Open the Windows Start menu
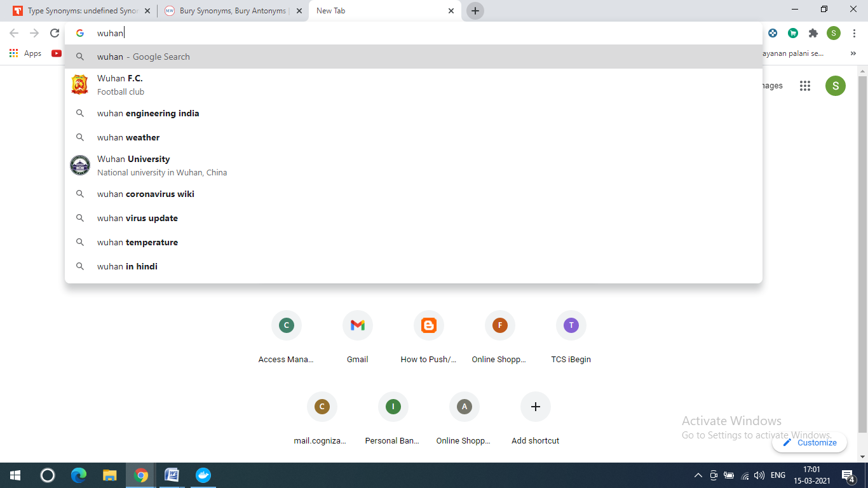Viewport: 868px width, 488px height. tap(15, 475)
